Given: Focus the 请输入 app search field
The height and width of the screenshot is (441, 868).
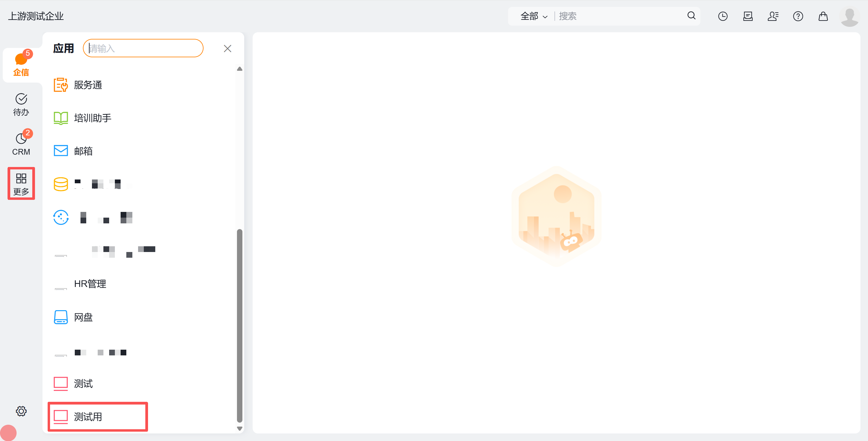Looking at the screenshot, I should 143,49.
